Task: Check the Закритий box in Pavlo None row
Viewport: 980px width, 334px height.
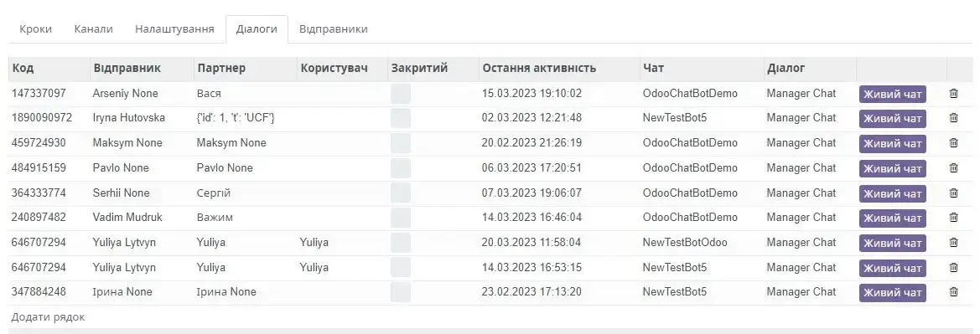Action: click(401, 168)
